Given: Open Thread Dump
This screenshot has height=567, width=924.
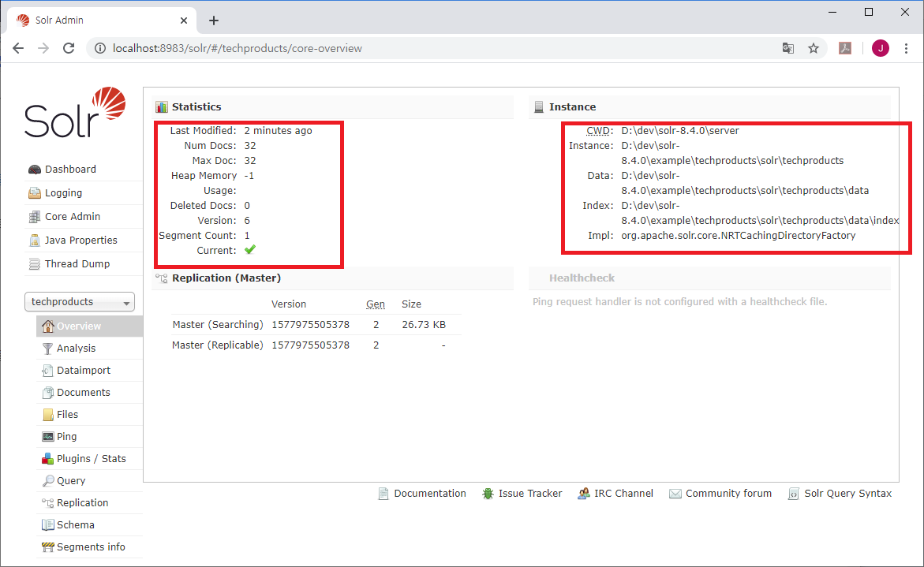Looking at the screenshot, I should (x=77, y=263).
